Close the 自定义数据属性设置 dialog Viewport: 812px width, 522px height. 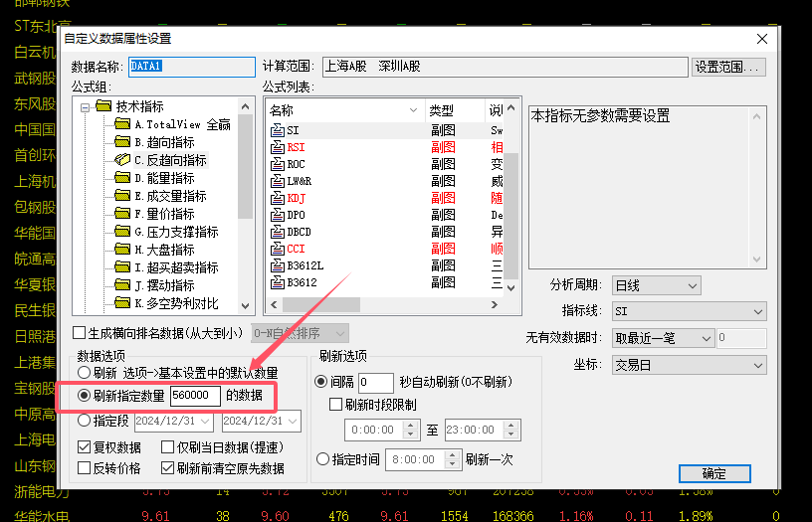pyautogui.click(x=762, y=39)
